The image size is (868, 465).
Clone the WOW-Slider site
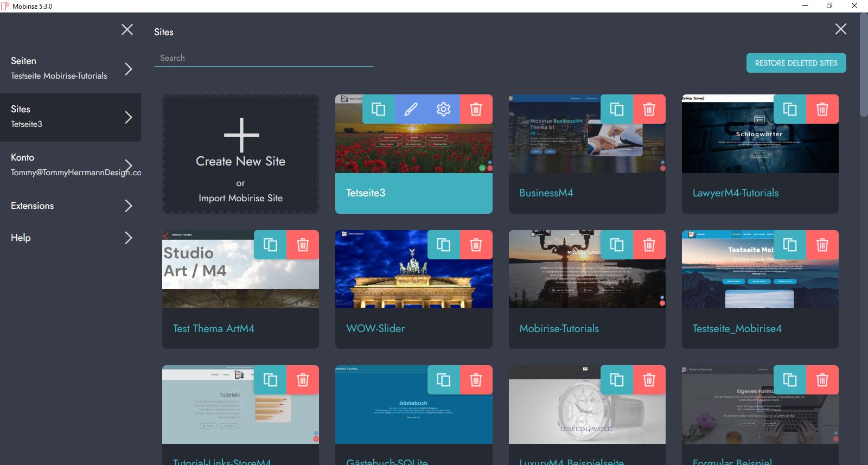click(x=444, y=245)
